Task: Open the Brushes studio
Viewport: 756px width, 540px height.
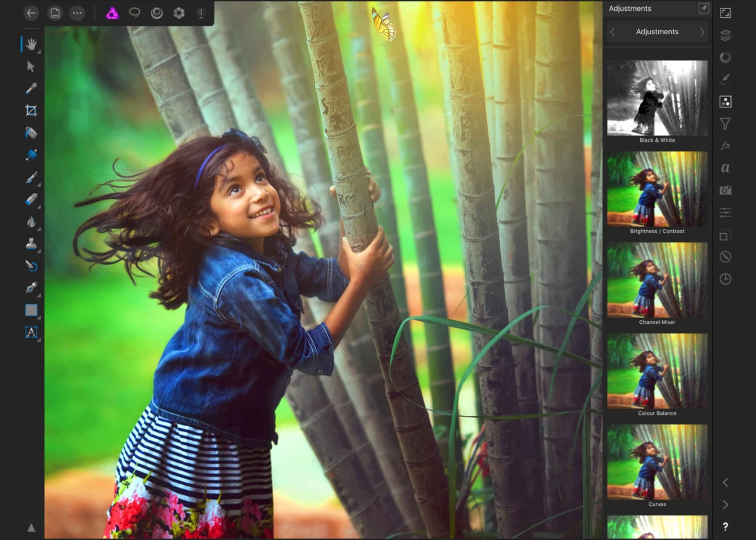Action: tap(725, 79)
